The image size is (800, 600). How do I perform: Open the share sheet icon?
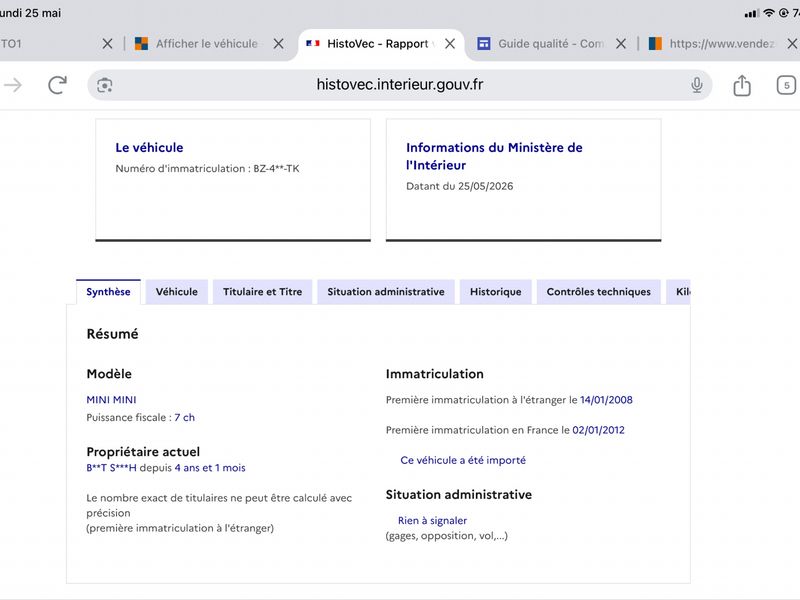pyautogui.click(x=742, y=85)
